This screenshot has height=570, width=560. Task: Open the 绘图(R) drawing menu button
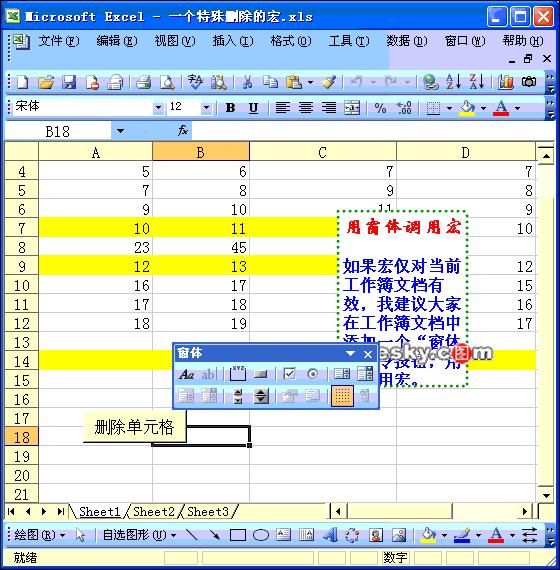tap(40, 535)
